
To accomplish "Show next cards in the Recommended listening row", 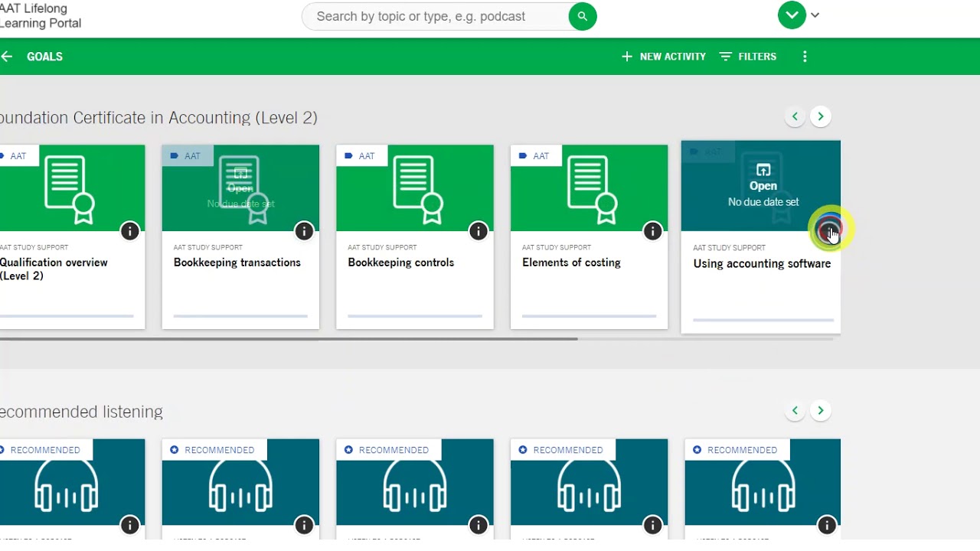I will pyautogui.click(x=821, y=411).
